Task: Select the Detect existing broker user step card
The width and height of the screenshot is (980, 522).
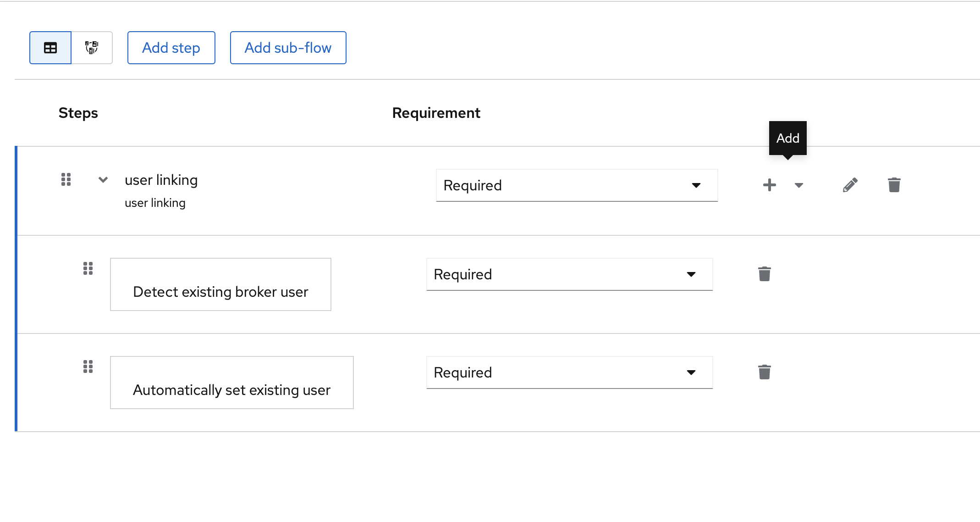Action: tap(220, 284)
